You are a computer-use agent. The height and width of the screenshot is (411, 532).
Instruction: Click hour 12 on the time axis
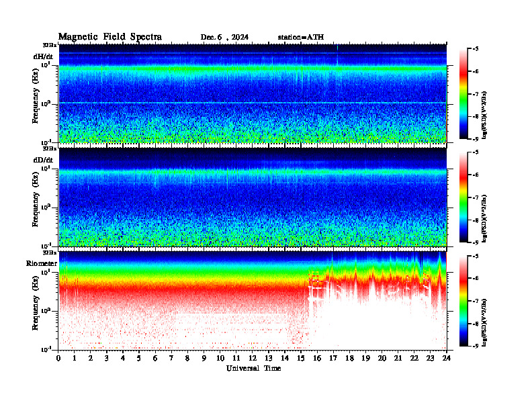[x=252, y=359]
